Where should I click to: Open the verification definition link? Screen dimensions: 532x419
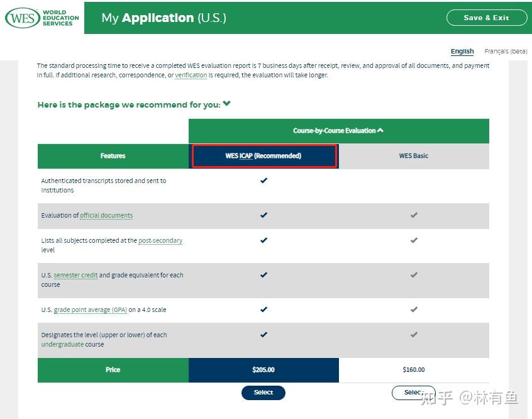tap(191, 75)
